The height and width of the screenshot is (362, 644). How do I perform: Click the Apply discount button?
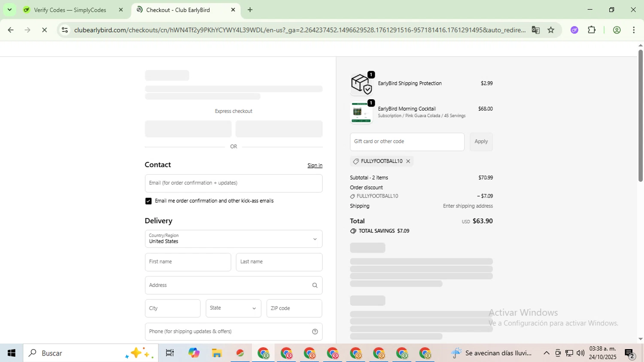(x=481, y=142)
